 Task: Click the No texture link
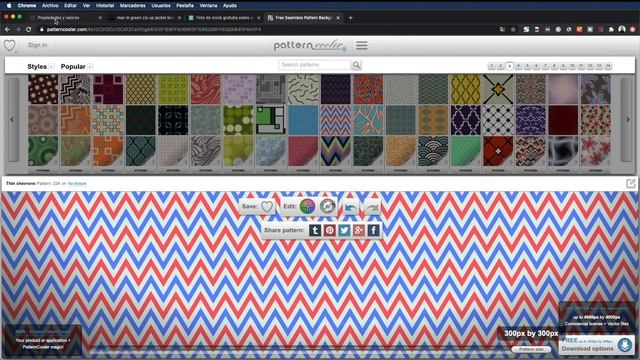point(77,184)
